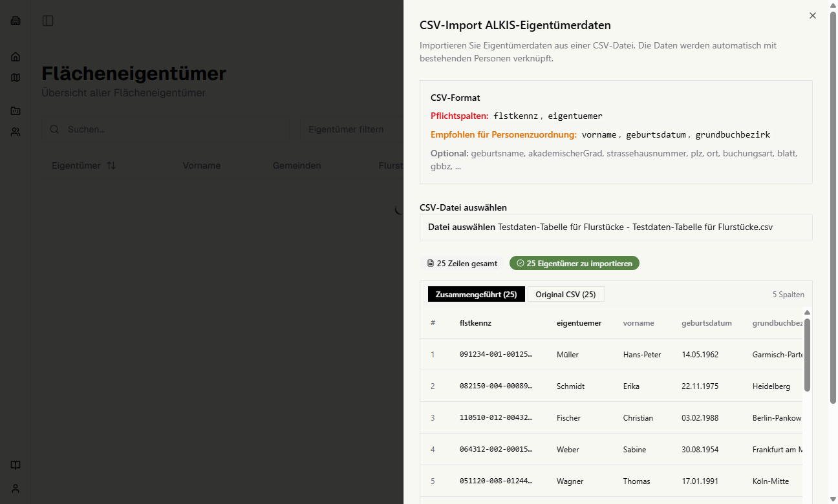Click birth date 22.11.1975
Viewport: 838px width, 504px height.
click(x=700, y=386)
